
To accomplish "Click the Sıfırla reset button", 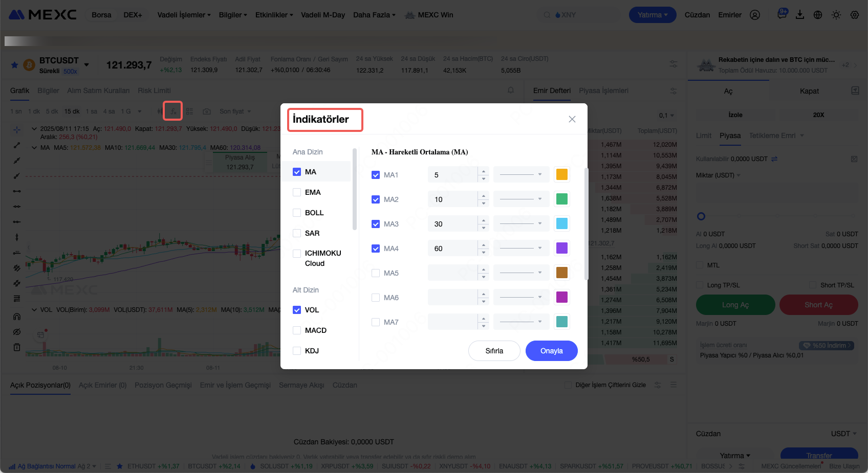I will click(x=494, y=351).
